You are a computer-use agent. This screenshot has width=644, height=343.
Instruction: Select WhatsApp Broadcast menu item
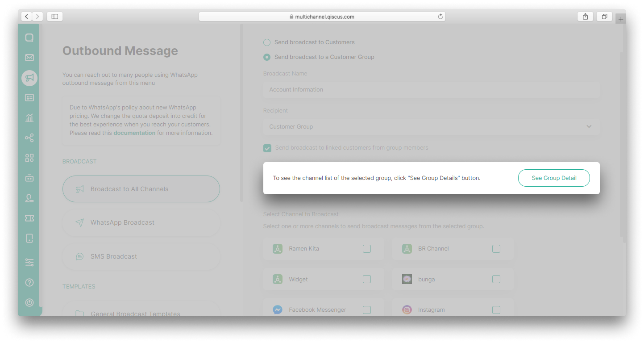coord(141,223)
